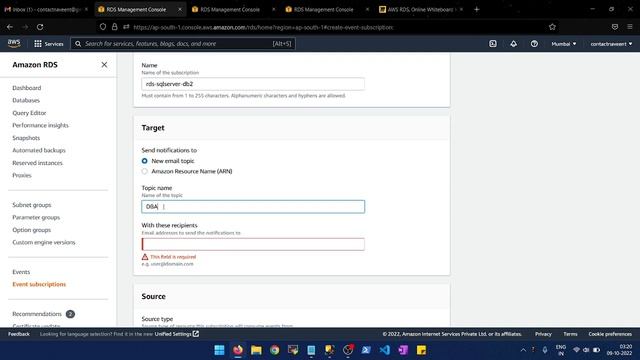Open the Feedback link in footer
The width and height of the screenshot is (640, 360).
coord(19,334)
